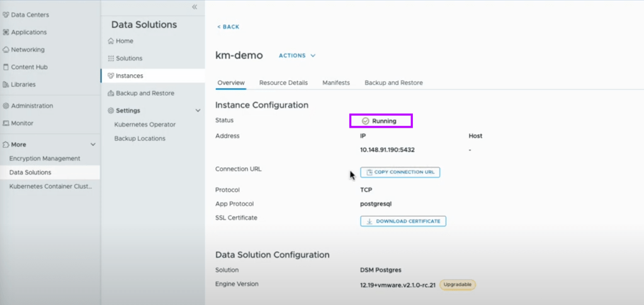Open Kubernetes Operator settings
The width and height of the screenshot is (644, 305).
(x=145, y=125)
